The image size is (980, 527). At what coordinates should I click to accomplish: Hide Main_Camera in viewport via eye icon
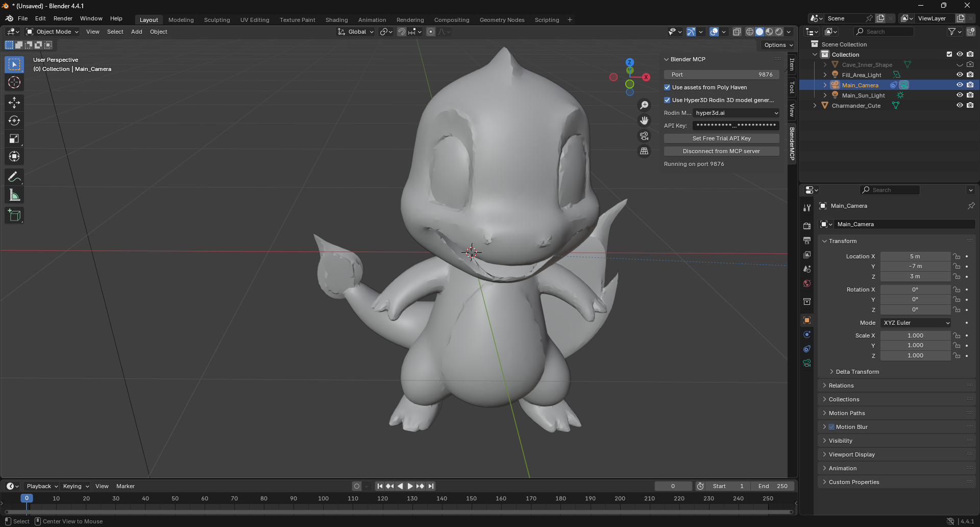tap(960, 85)
